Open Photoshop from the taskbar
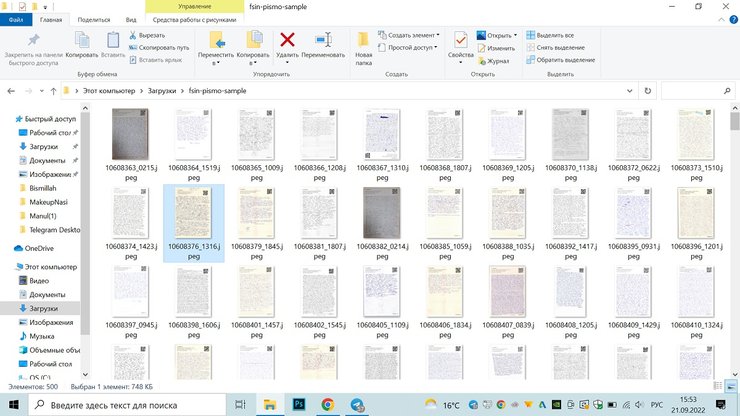 coord(298,404)
